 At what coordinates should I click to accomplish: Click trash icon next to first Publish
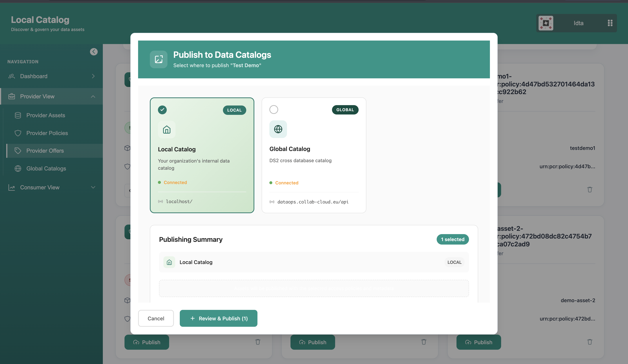[258, 342]
